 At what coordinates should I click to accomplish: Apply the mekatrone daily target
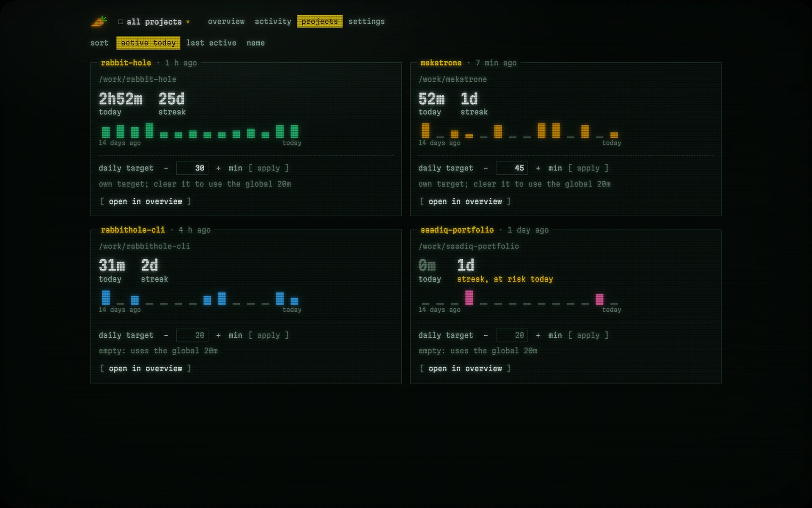pos(588,168)
